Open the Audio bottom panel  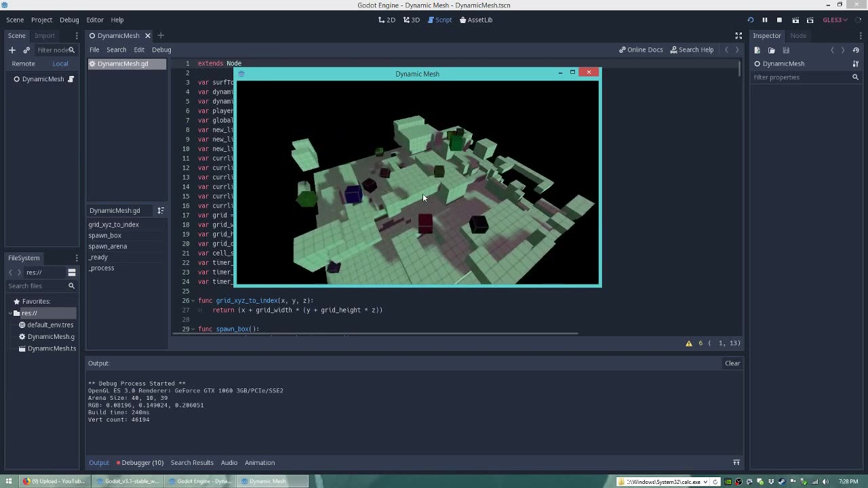click(x=229, y=462)
